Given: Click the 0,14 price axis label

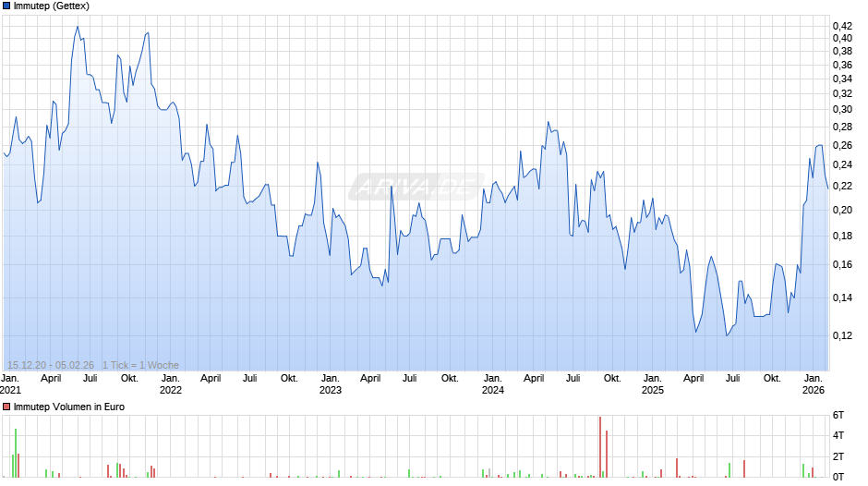Looking at the screenshot, I should (x=842, y=298).
